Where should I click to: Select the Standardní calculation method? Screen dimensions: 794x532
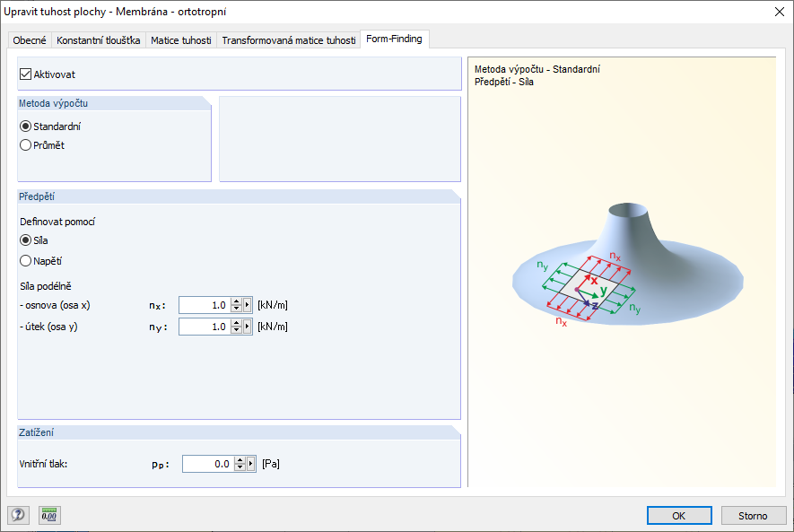point(25,126)
